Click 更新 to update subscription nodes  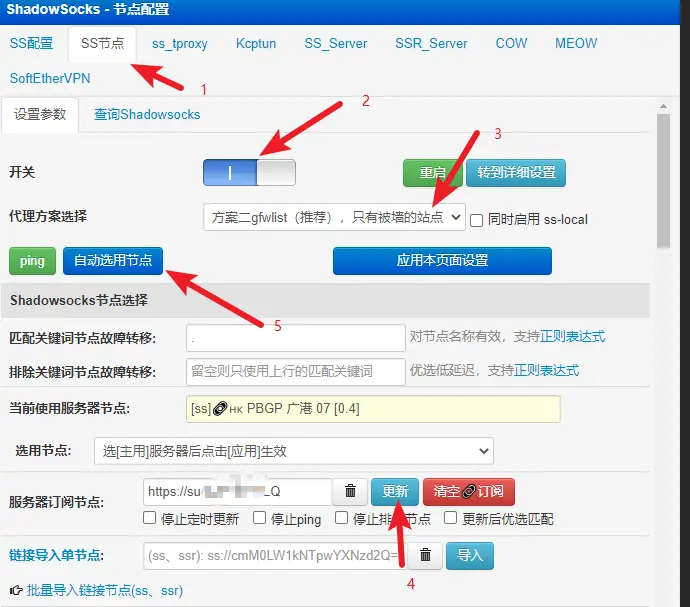pyautogui.click(x=395, y=491)
